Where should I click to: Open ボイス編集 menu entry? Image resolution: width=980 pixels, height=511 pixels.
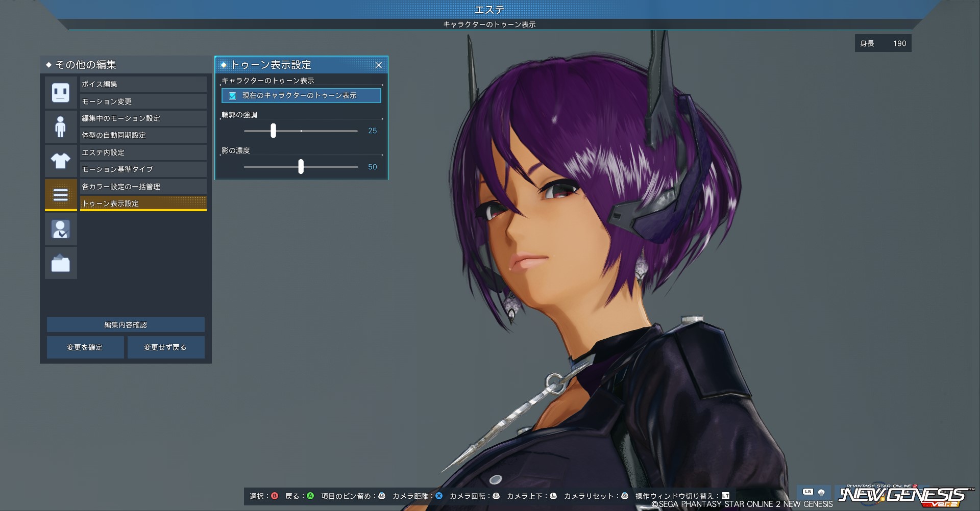(143, 84)
